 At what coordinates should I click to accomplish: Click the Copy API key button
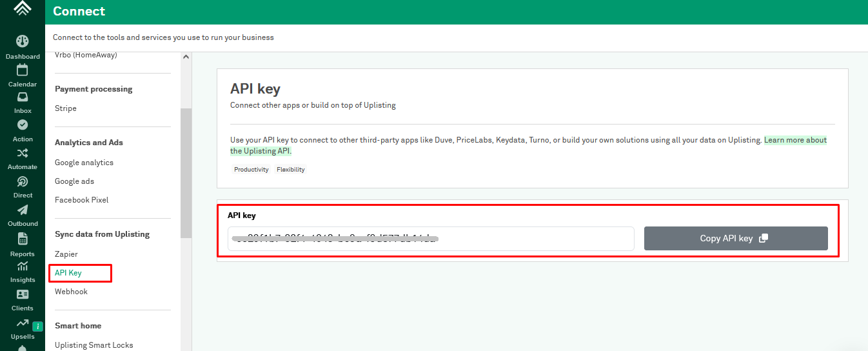click(x=736, y=238)
